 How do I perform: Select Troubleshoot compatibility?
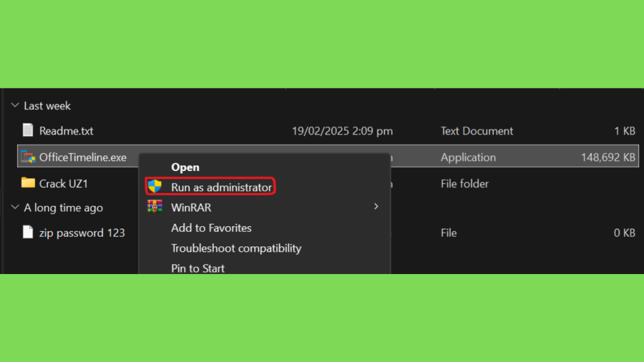pyautogui.click(x=236, y=248)
